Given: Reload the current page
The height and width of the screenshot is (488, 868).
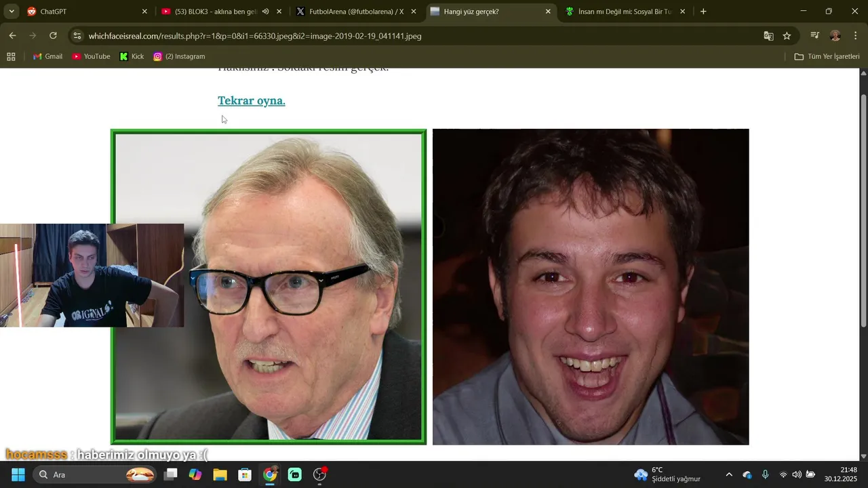Looking at the screenshot, I should [53, 35].
